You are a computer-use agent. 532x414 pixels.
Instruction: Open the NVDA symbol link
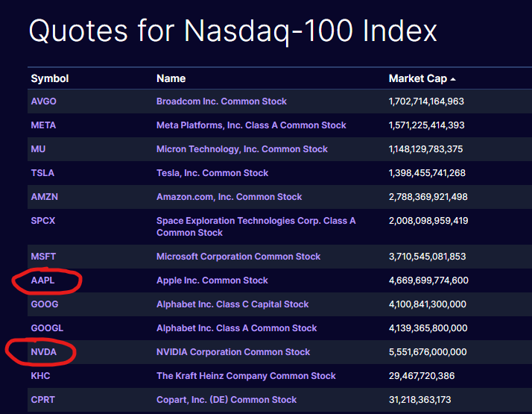point(44,352)
